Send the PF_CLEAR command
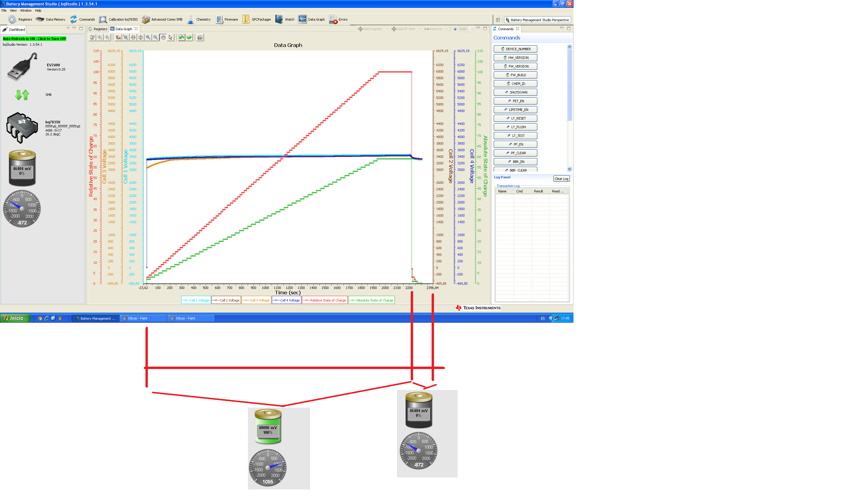The height and width of the screenshot is (499, 868). pos(515,153)
